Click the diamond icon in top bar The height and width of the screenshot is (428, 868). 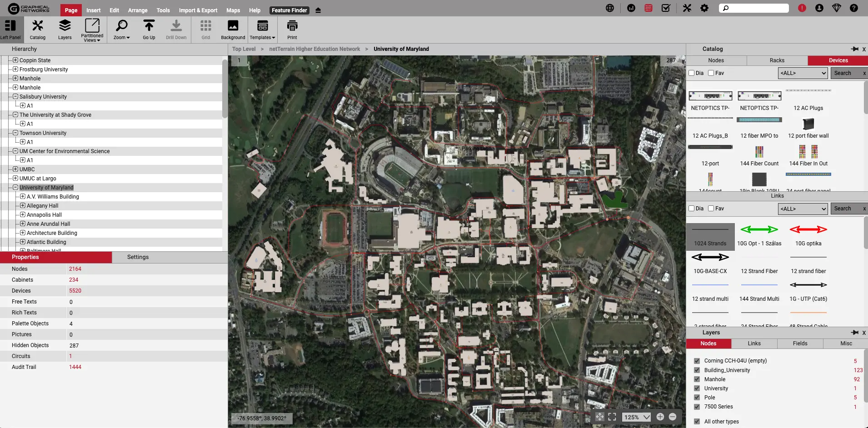[x=837, y=8]
